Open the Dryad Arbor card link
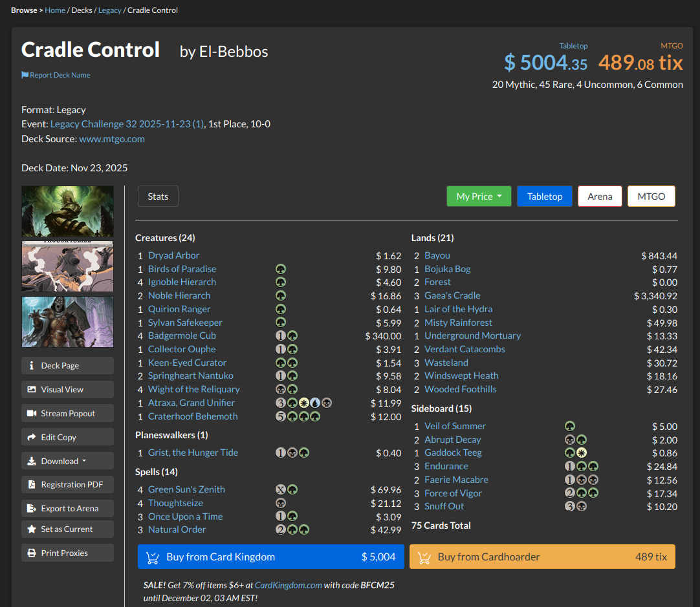 click(173, 255)
